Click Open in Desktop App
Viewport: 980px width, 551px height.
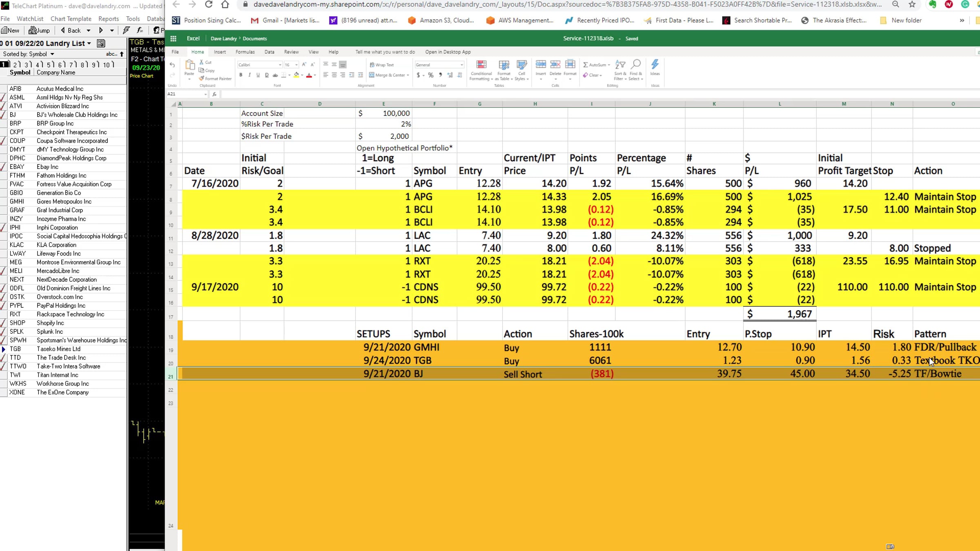tap(448, 52)
